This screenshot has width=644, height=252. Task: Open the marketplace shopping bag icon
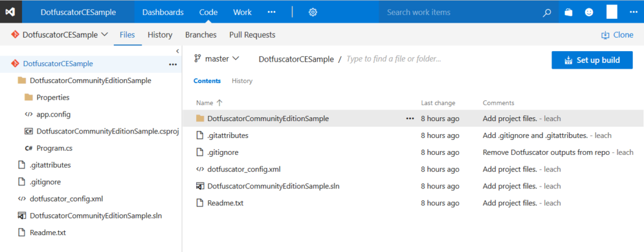569,13
